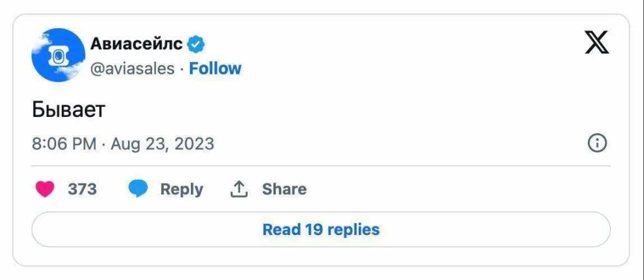Click the share upload arrow icon

[239, 189]
